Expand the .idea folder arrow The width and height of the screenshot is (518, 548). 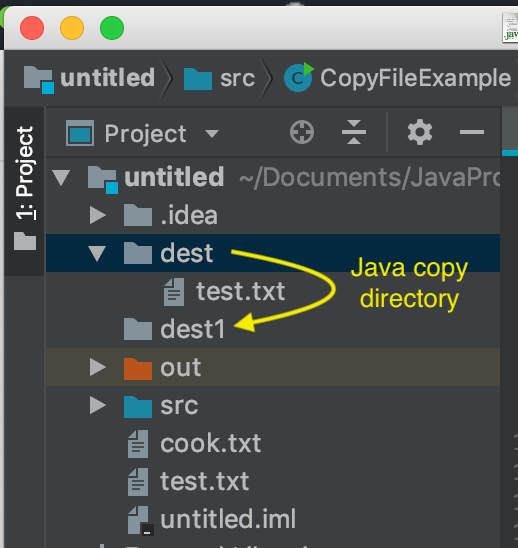click(98, 215)
